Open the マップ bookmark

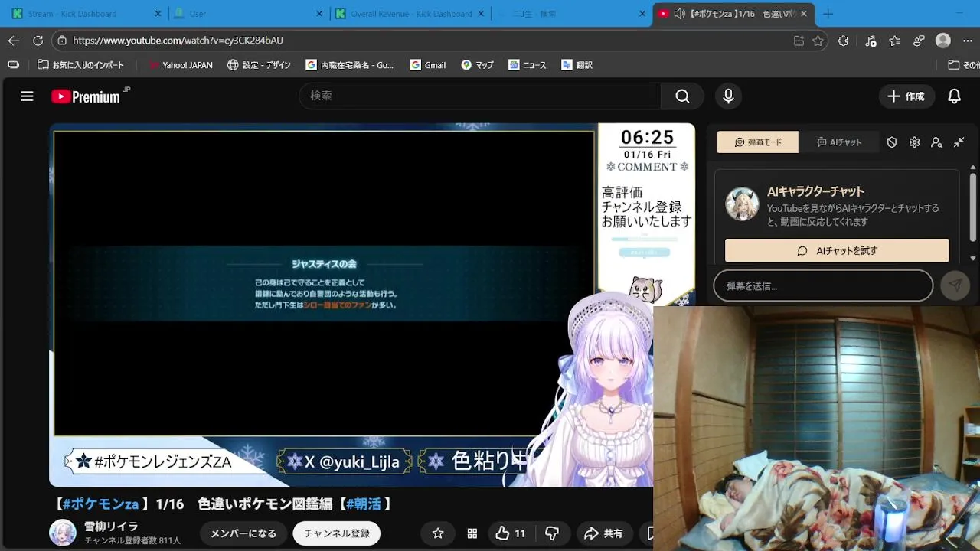(x=477, y=65)
